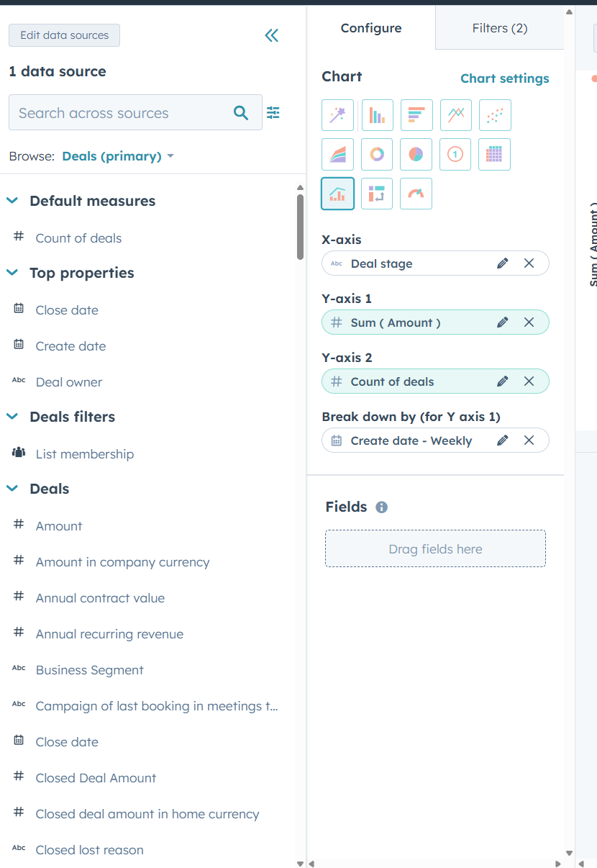Click the Edit data sources button
Image resolution: width=597 pixels, height=868 pixels.
pyautogui.click(x=64, y=35)
